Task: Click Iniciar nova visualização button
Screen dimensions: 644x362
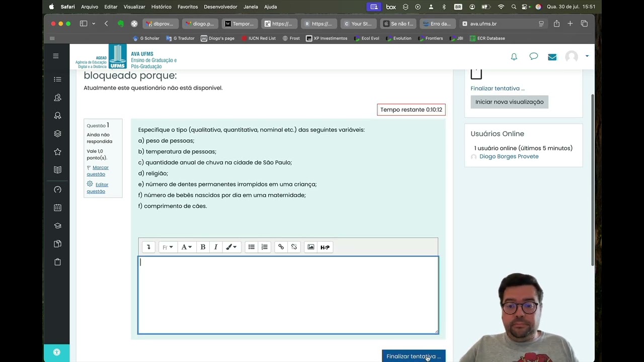Action: 509,102
